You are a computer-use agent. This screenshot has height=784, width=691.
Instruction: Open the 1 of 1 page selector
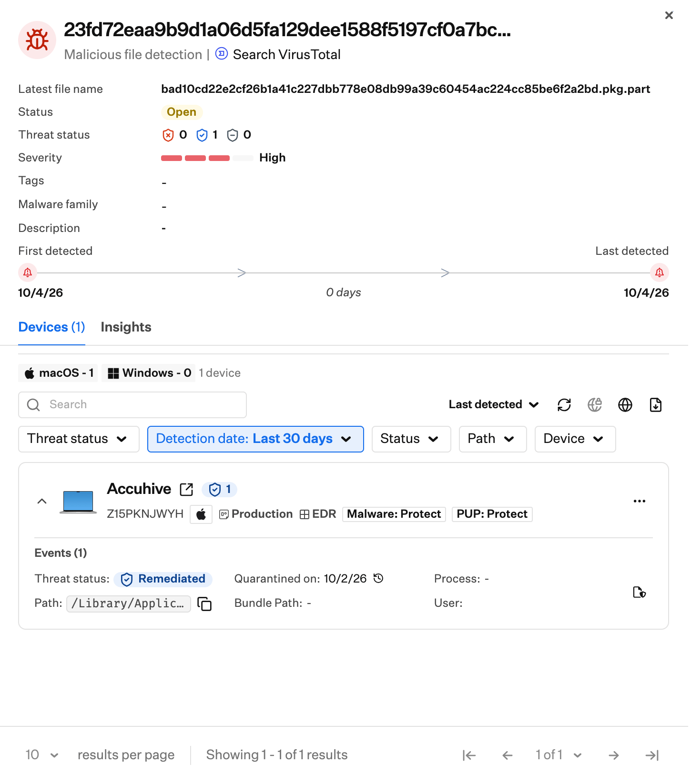point(559,755)
